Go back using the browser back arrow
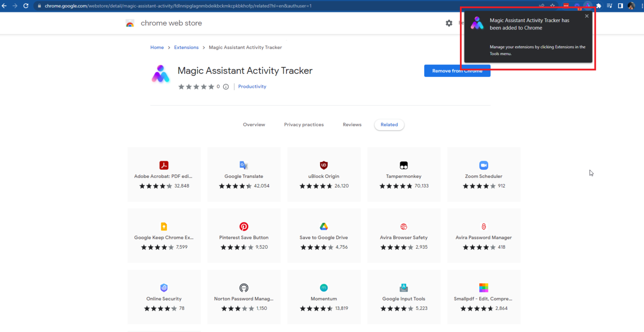The image size is (644, 332). coord(4,6)
